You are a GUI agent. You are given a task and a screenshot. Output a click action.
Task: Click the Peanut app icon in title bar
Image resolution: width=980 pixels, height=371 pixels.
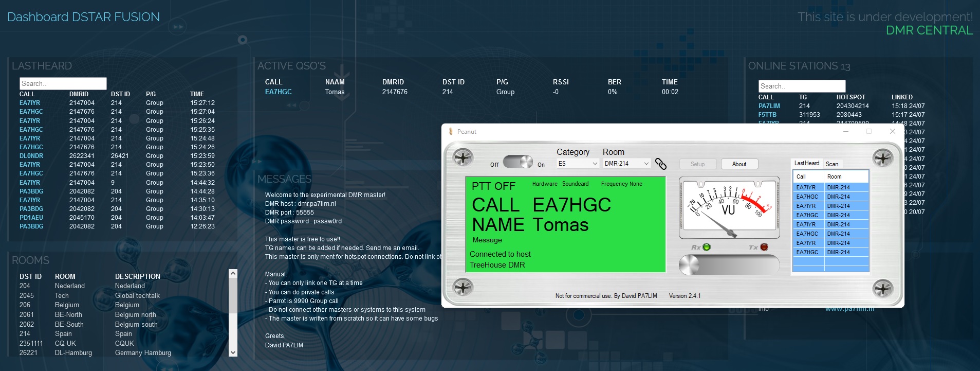click(x=451, y=132)
